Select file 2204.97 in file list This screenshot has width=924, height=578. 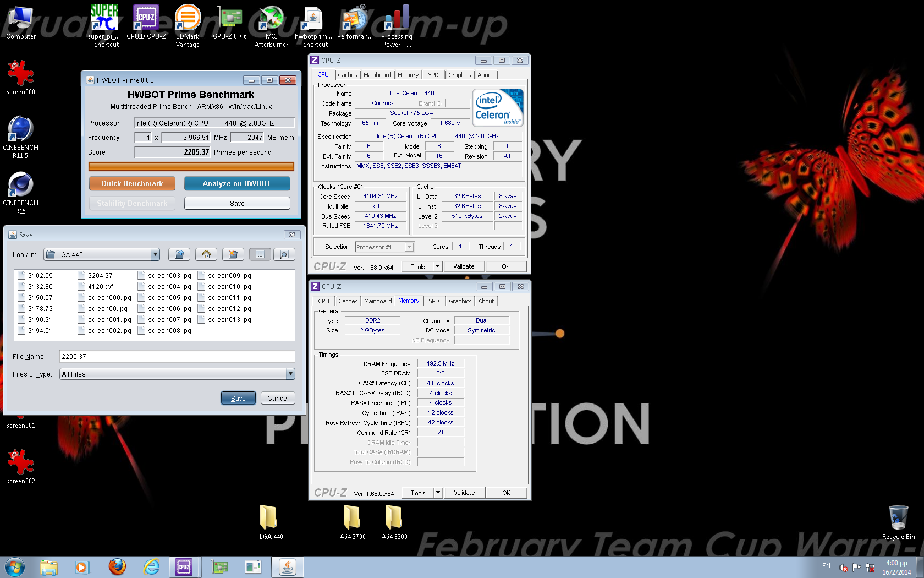point(95,276)
